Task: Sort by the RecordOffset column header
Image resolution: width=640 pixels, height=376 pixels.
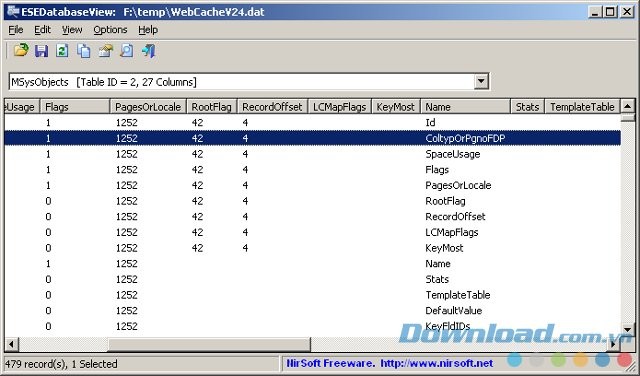Action: [x=272, y=107]
